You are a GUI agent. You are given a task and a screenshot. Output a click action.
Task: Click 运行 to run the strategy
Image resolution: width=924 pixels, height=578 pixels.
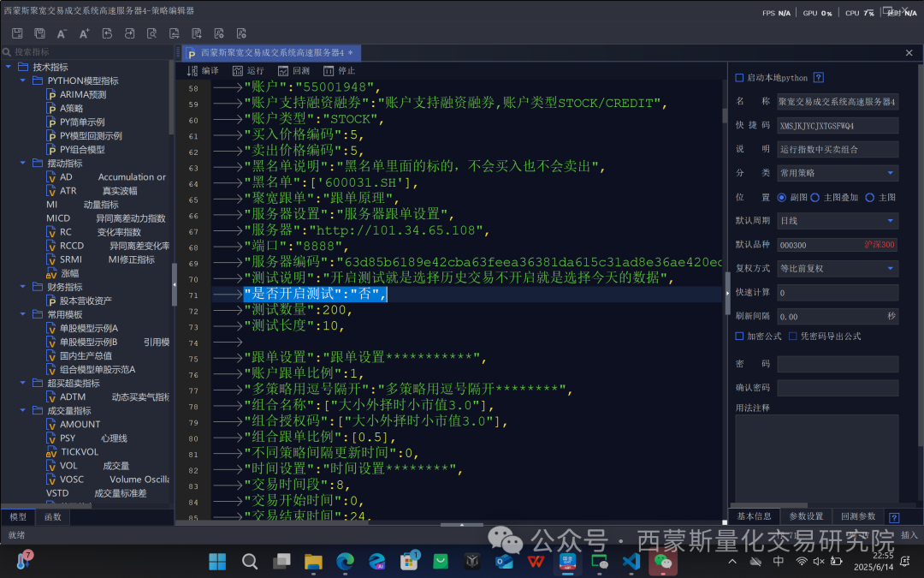click(248, 71)
